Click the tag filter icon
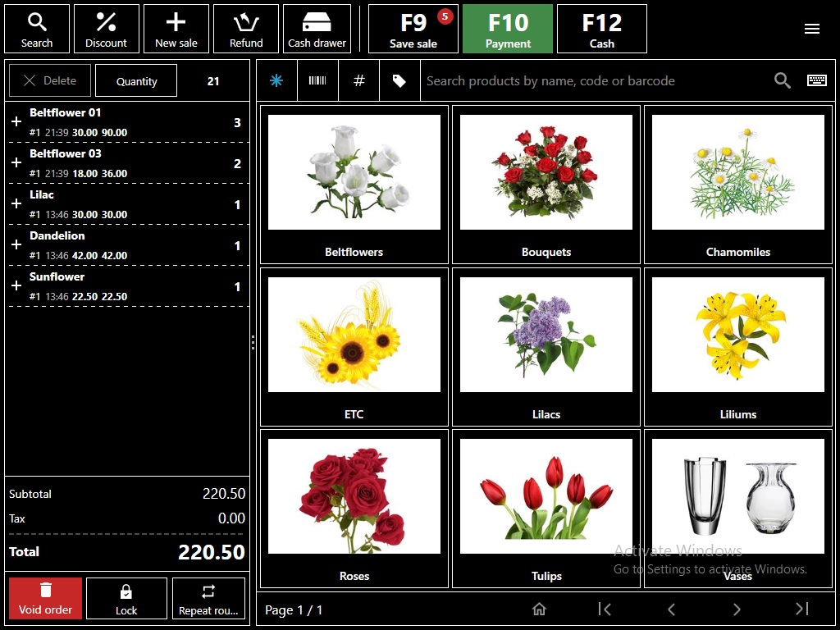This screenshot has width=840, height=630. (x=399, y=80)
